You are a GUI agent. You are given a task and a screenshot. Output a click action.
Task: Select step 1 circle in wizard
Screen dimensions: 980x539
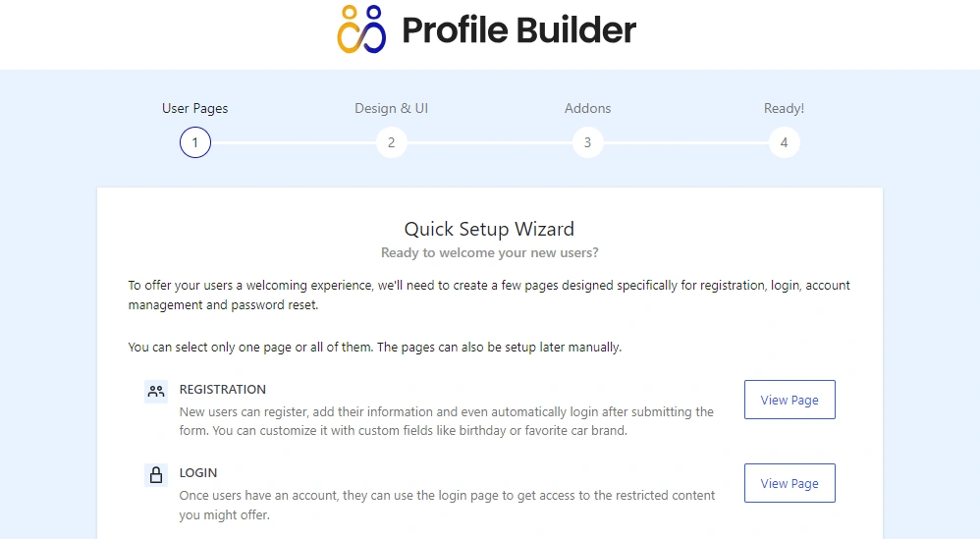[195, 142]
